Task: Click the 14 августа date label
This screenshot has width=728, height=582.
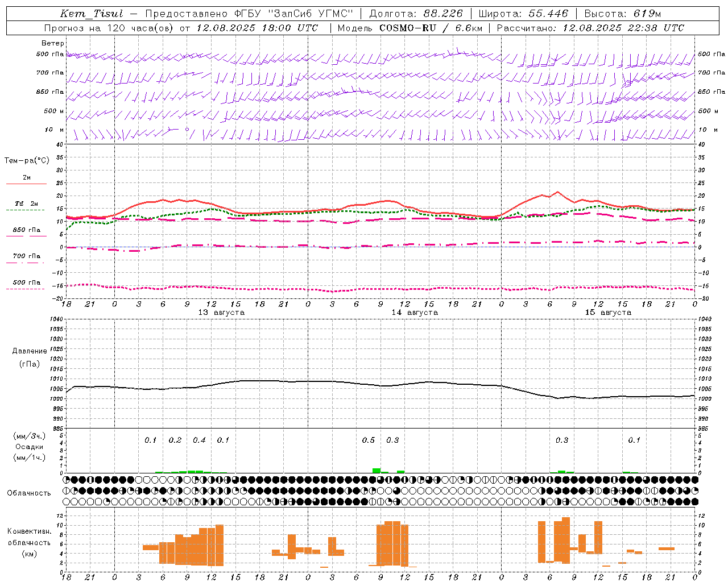Action: pos(415,313)
